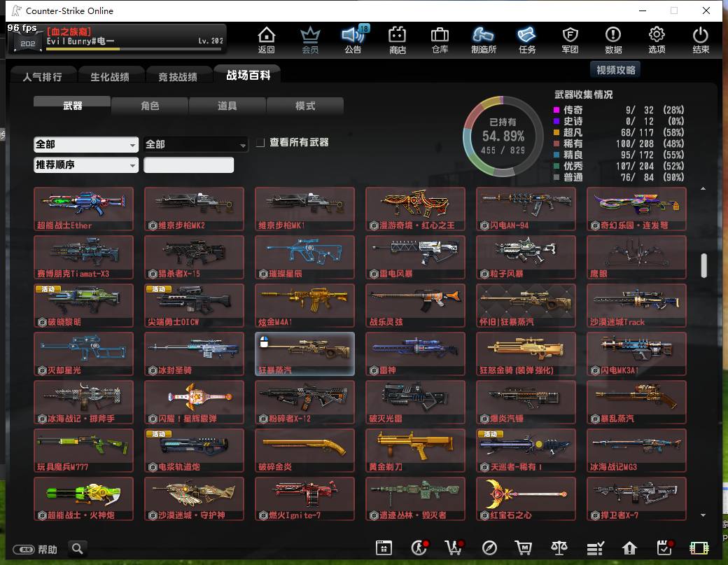Image resolution: width=728 pixels, height=565 pixels.
Task: Expand the 推荐顺序 sort dropdown
Action: pyautogui.click(x=86, y=165)
